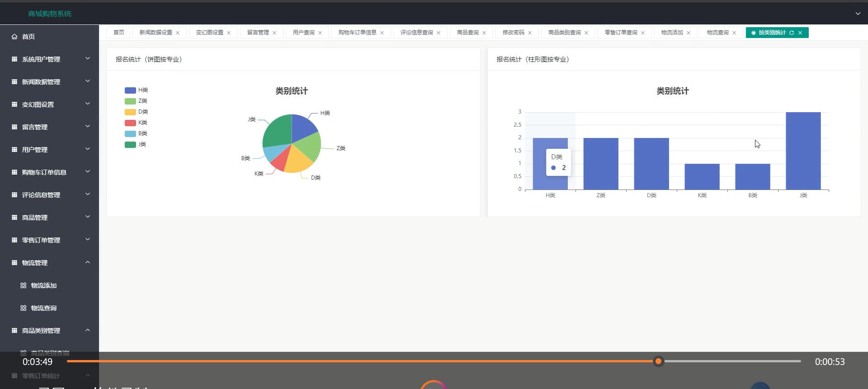The height and width of the screenshot is (389, 868).
Task: Close the 评论信息查询 tab
Action: point(439,33)
